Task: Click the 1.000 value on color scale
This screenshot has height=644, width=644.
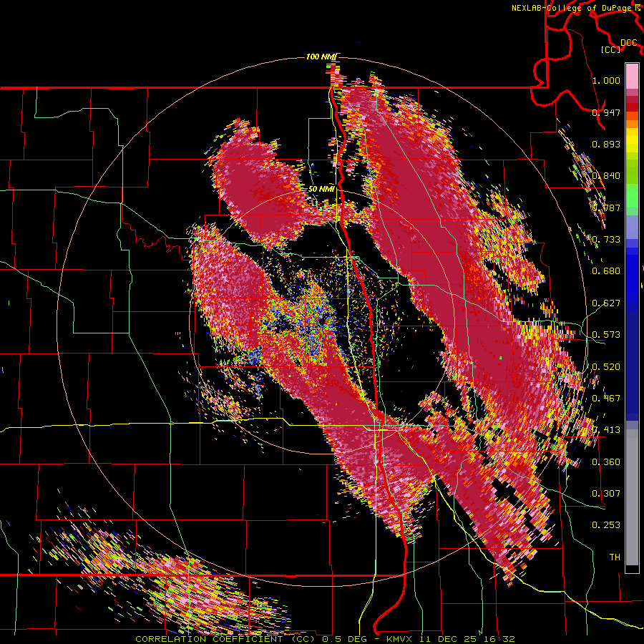Action: [x=606, y=80]
